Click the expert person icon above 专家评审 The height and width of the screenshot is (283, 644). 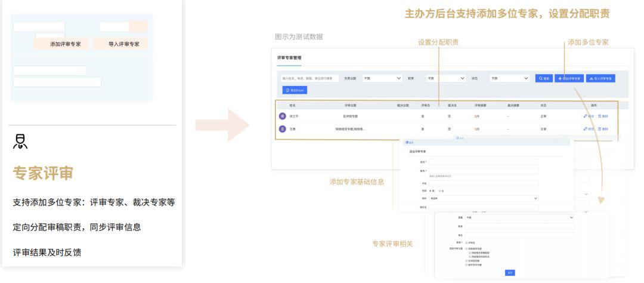20,141
